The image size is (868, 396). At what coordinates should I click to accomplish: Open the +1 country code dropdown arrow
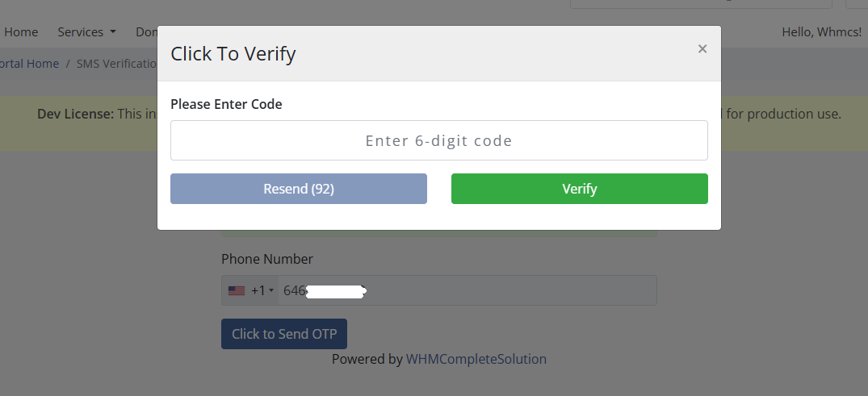(x=271, y=290)
